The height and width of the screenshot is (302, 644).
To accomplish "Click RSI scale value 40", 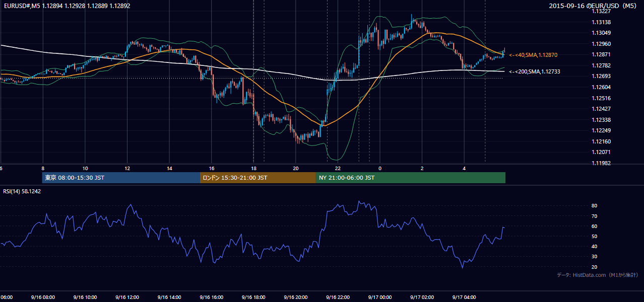I will 595,247.
